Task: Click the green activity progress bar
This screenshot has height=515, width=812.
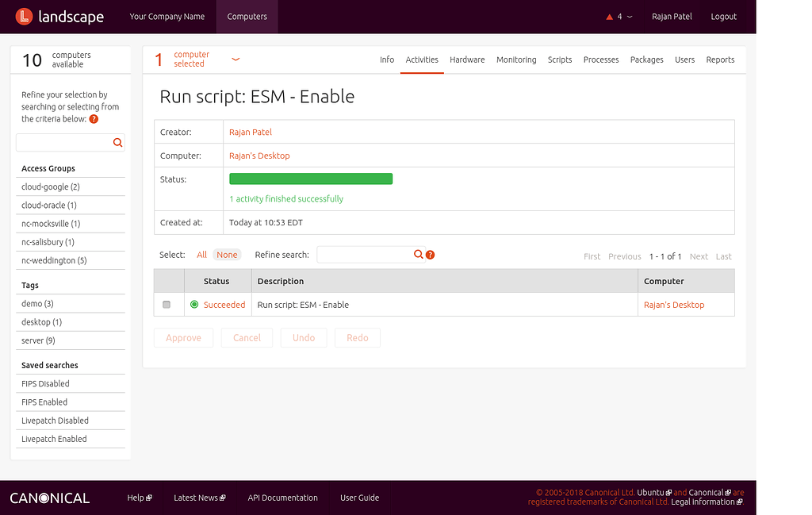Action: click(310, 178)
